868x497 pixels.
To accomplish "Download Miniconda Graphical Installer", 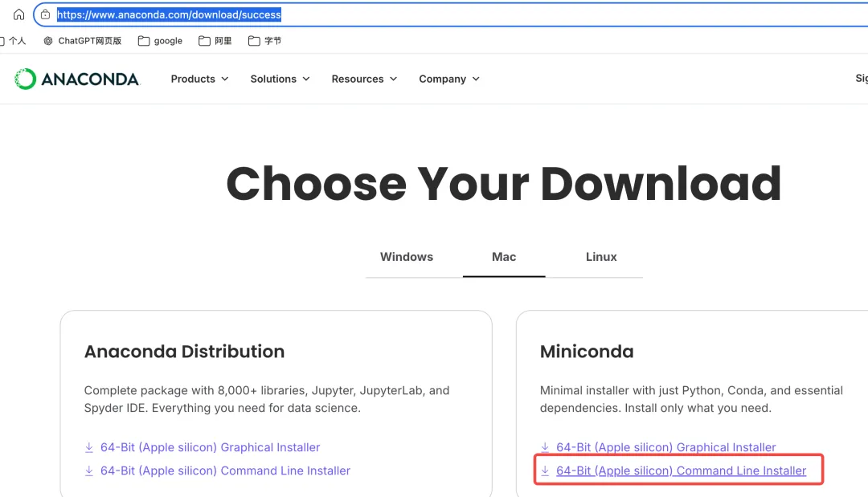I will (x=658, y=447).
